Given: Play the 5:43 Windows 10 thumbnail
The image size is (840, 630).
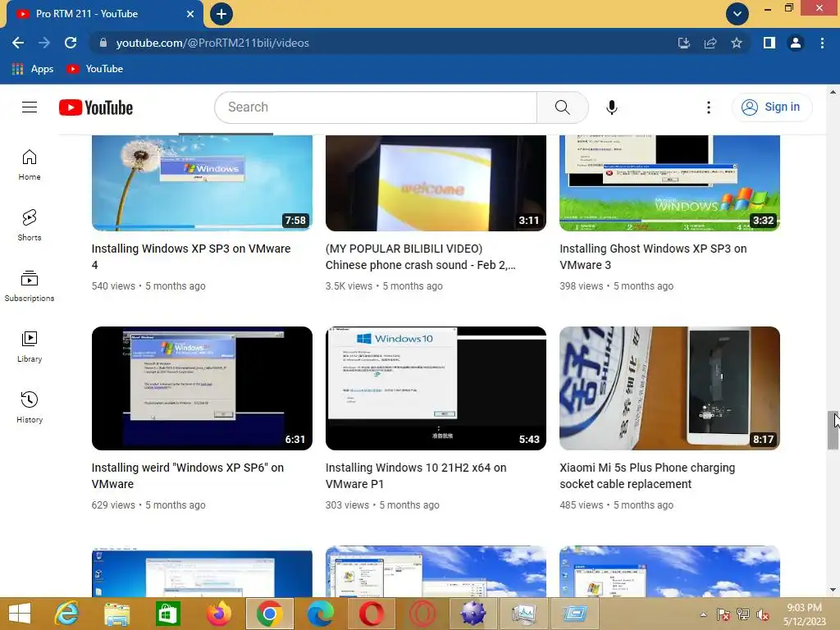Looking at the screenshot, I should pyautogui.click(x=436, y=388).
